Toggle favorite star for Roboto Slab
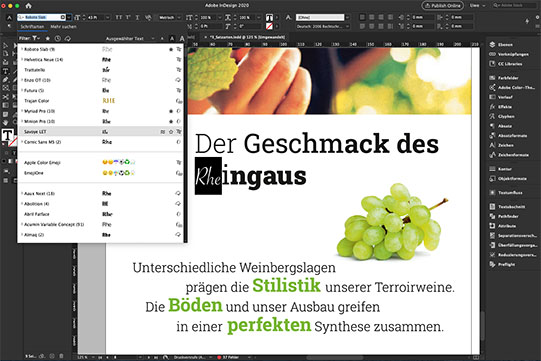 [x=171, y=50]
